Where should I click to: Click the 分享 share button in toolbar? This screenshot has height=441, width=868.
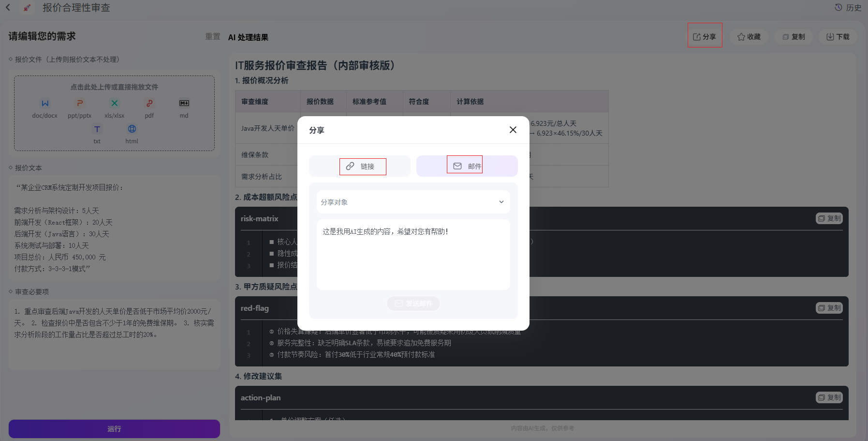pyautogui.click(x=705, y=36)
